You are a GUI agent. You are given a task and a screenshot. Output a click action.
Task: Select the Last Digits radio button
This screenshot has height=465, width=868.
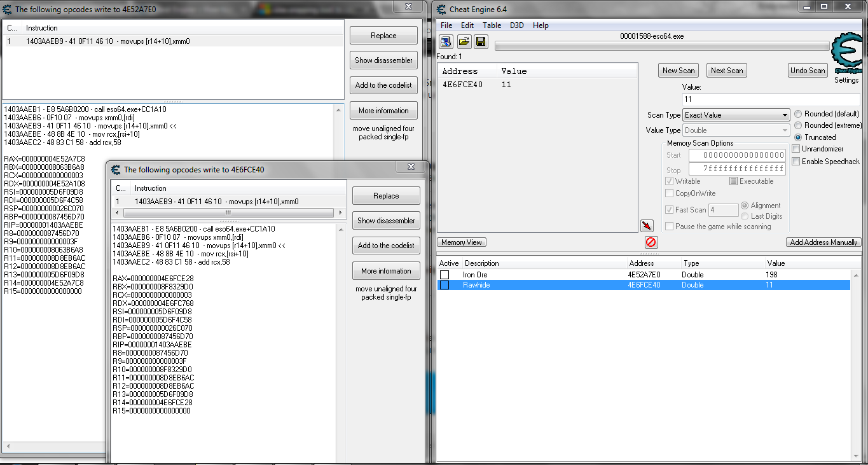click(745, 216)
